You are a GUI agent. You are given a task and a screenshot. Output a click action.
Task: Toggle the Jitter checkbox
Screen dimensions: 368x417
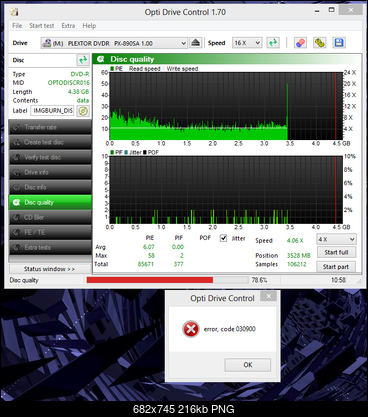[x=223, y=238]
